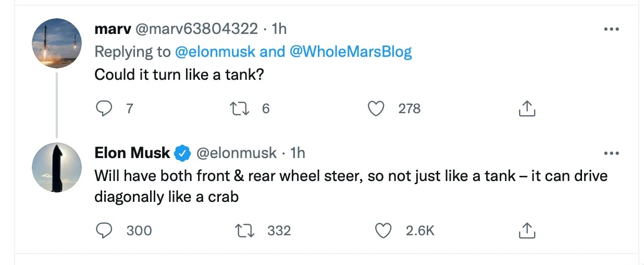
Task: Retweet Elon Musk's wheel steer tweet
Action: click(245, 231)
